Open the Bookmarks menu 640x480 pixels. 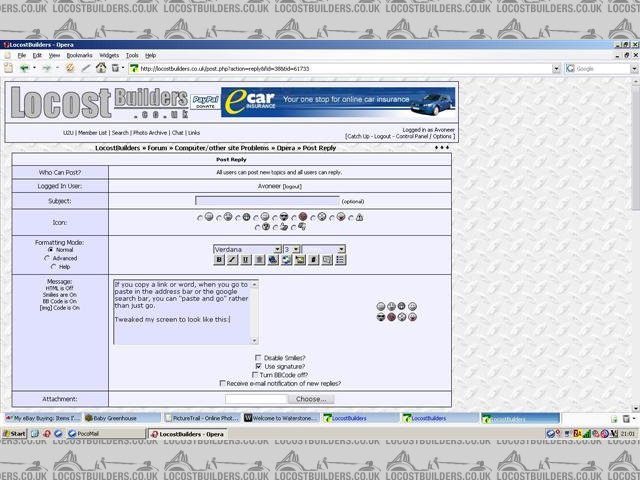point(79,55)
